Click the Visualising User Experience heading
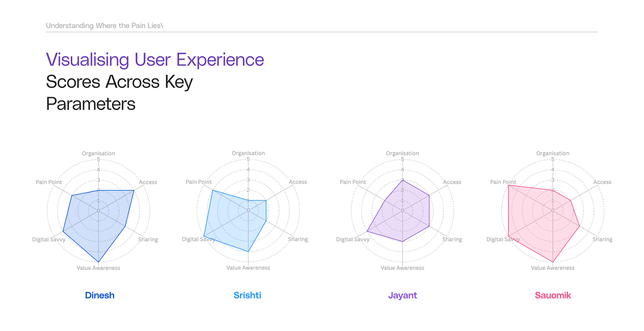Image resolution: width=644 pixels, height=331 pixels. pyautogui.click(x=155, y=59)
